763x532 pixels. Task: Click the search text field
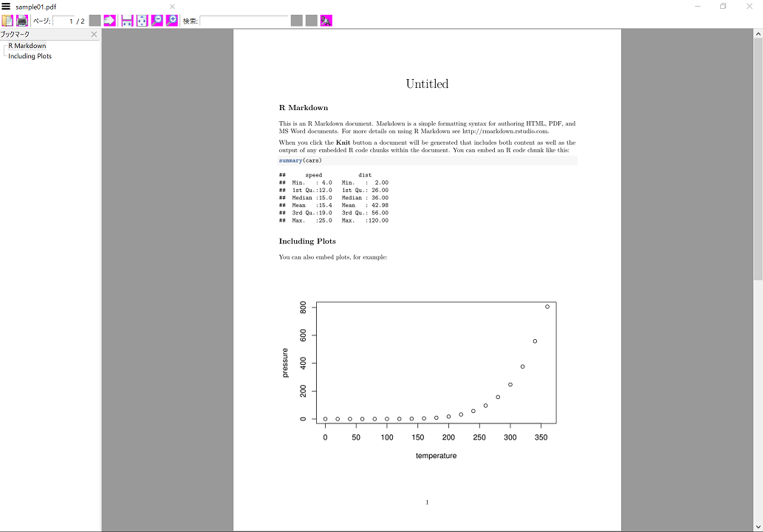[x=244, y=21]
